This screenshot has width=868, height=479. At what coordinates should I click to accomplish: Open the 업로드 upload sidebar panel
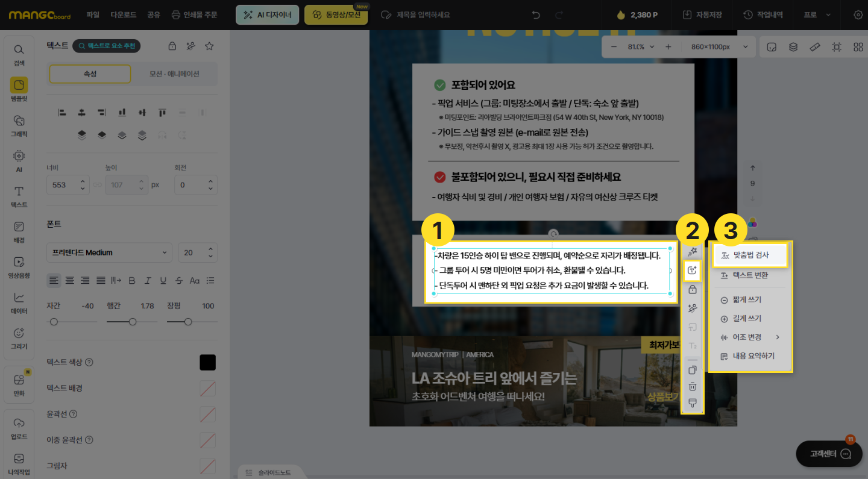point(19,427)
